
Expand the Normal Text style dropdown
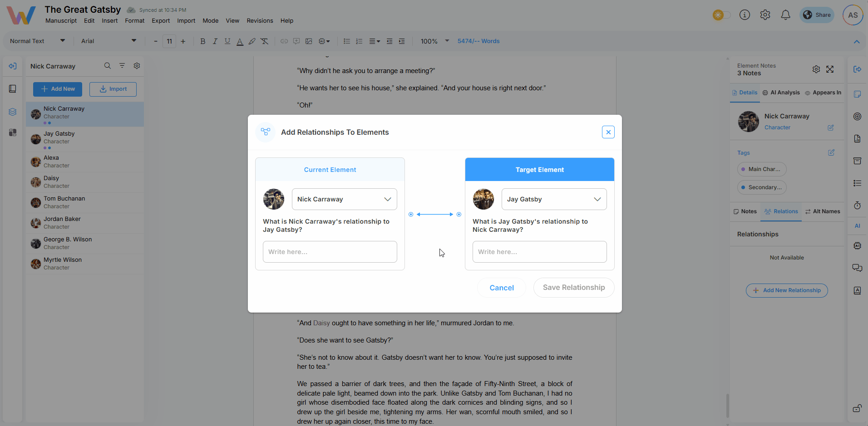coord(37,41)
